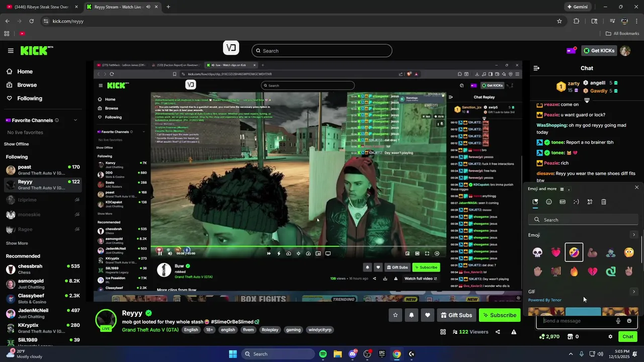This screenshot has width=644, height=362.
Task: Open chat settings gear icon
Action: point(610,337)
